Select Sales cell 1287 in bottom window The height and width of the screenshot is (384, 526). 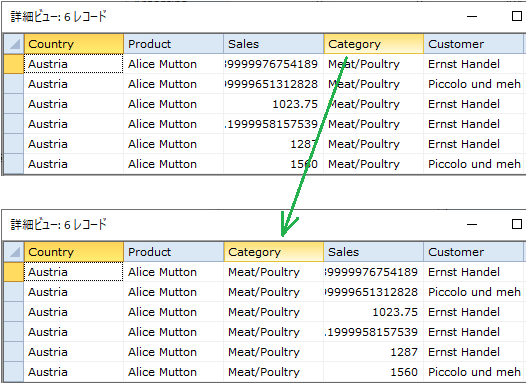click(x=374, y=352)
